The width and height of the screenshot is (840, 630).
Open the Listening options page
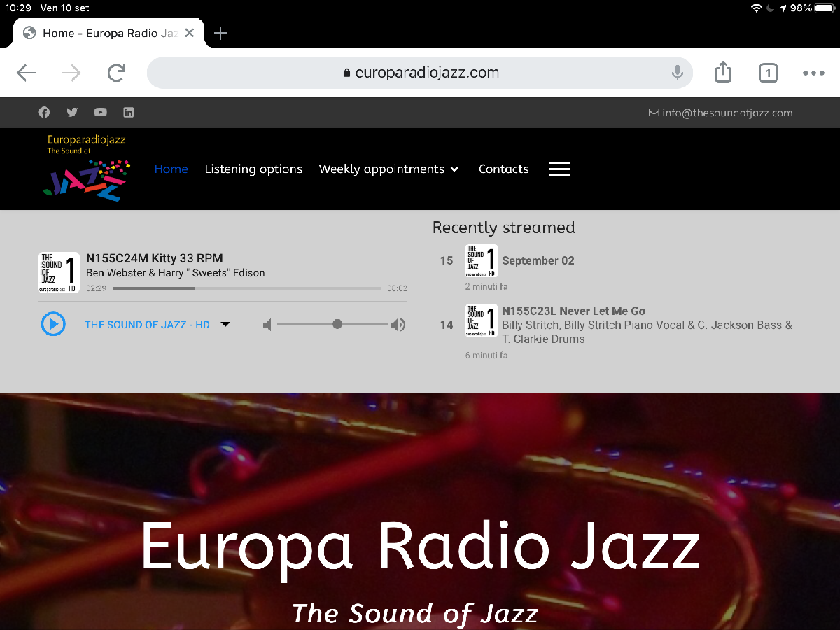(x=253, y=169)
